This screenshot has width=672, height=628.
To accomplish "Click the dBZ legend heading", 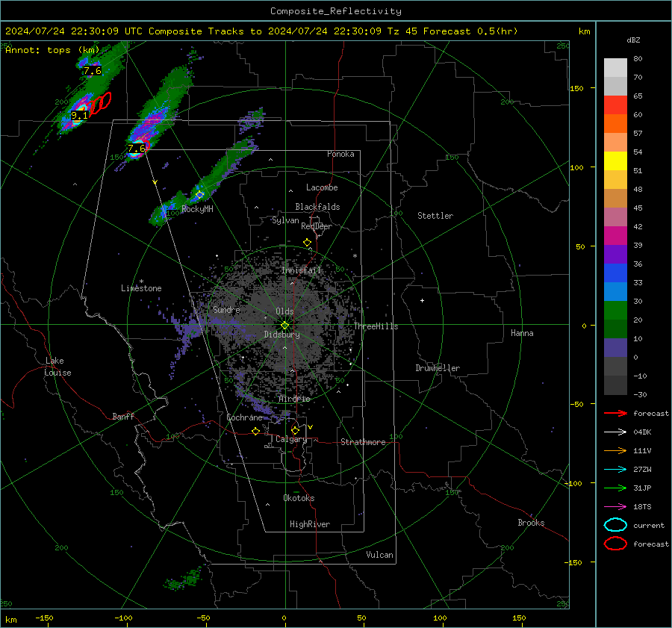I will coord(633,40).
